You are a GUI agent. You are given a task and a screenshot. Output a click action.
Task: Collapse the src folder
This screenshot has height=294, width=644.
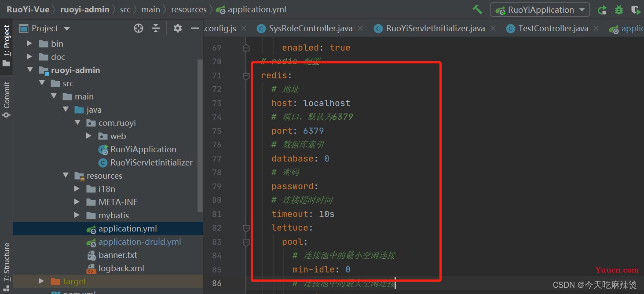pos(42,83)
